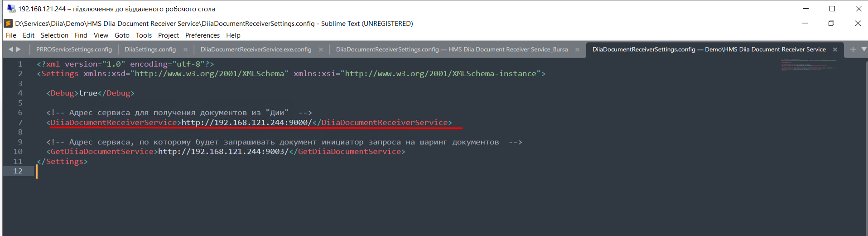Switch to PRROServiceSettings.config tab
Screen dimensions: 868x236
tap(74, 49)
